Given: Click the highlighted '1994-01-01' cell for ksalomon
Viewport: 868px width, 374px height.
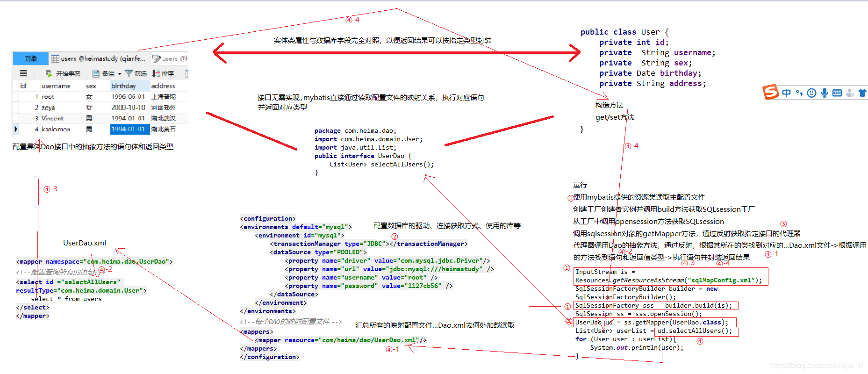Looking at the screenshot, I should pos(129,129).
